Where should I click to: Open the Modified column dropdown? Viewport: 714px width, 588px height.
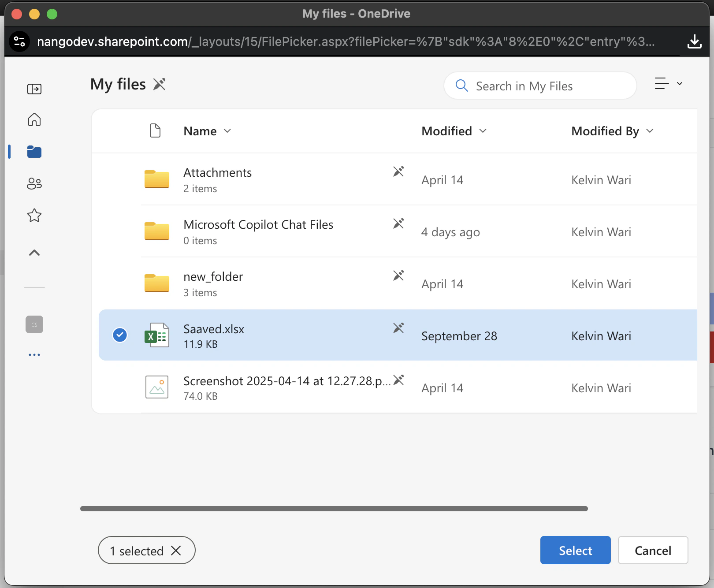pos(483,131)
